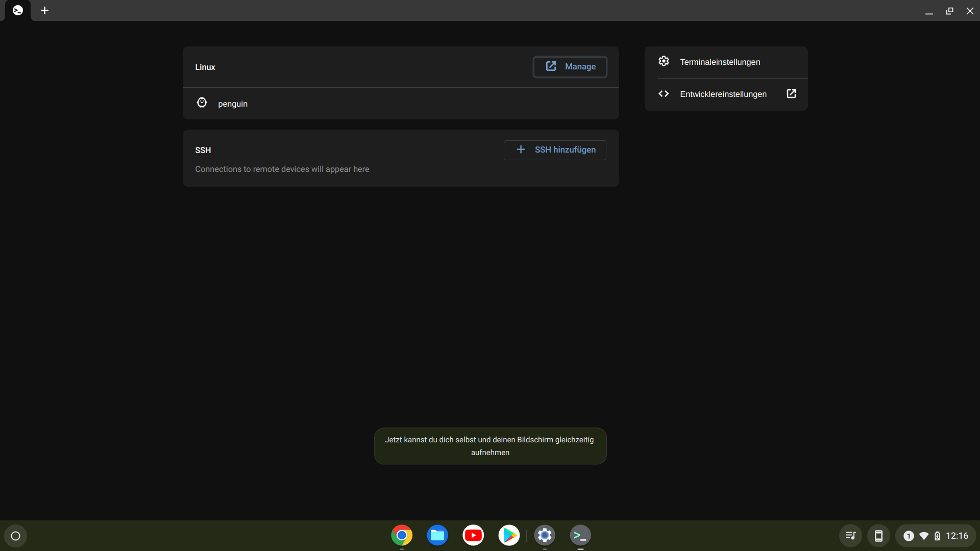
Task: Open the Files app from the shelf
Action: pyautogui.click(x=437, y=535)
